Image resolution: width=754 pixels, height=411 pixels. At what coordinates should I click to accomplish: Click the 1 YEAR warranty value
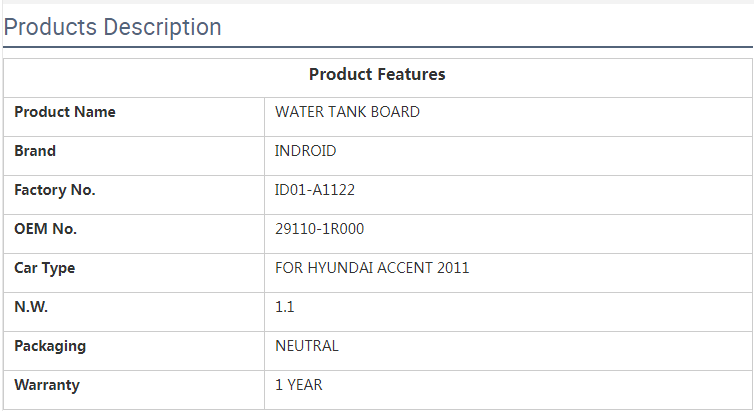299,385
